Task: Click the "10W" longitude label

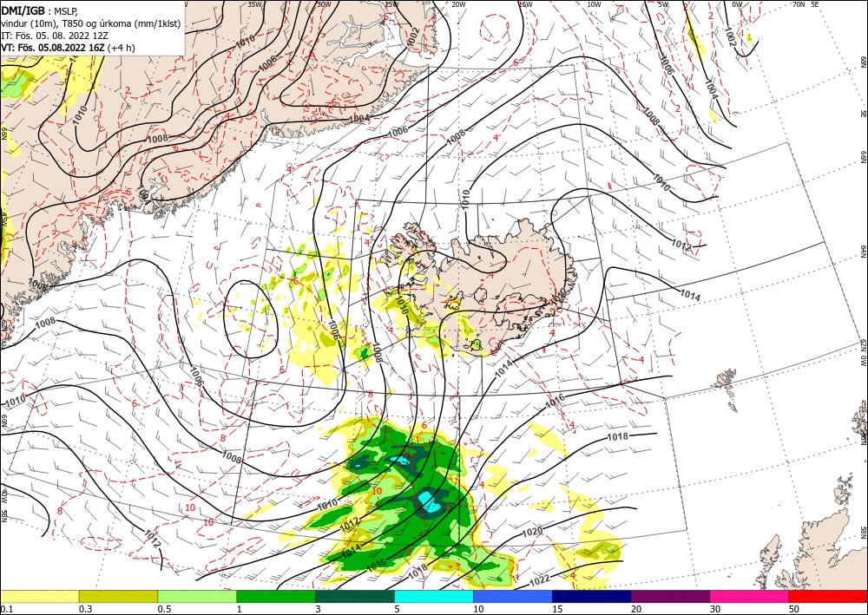Action: pyautogui.click(x=594, y=4)
